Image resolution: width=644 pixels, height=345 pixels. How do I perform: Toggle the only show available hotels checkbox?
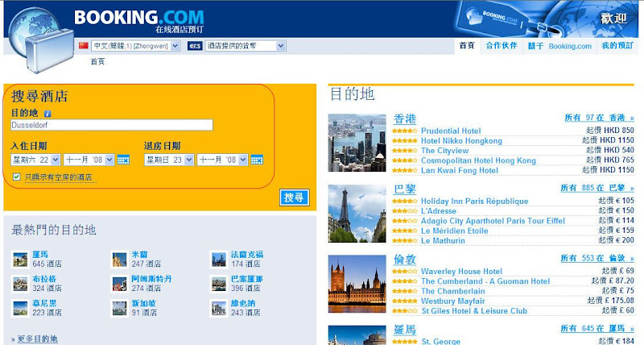click(x=16, y=177)
